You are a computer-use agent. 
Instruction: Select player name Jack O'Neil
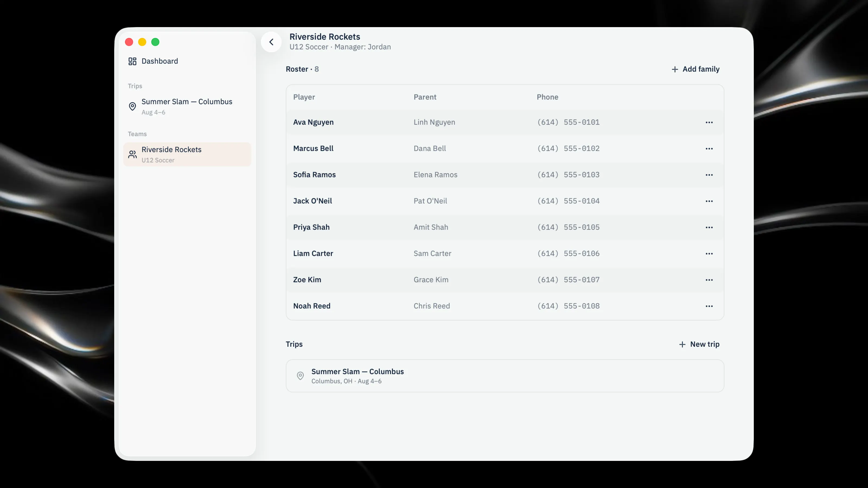(x=312, y=201)
